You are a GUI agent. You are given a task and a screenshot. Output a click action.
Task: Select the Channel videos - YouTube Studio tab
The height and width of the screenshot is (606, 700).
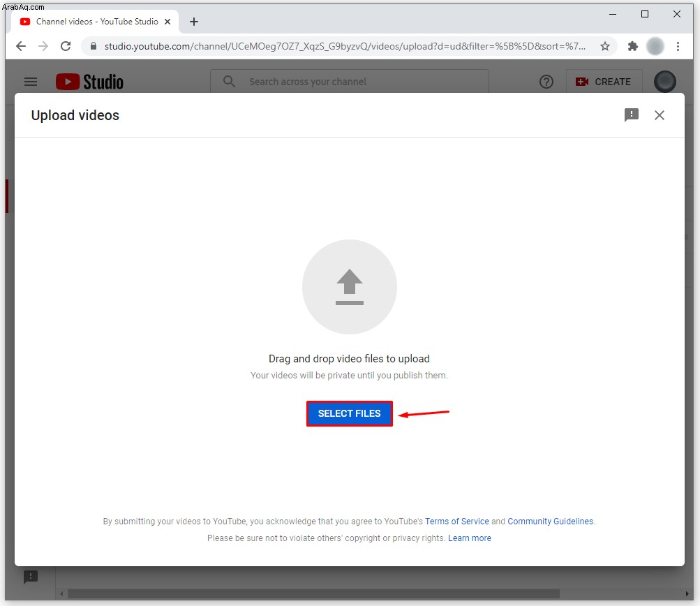tap(95, 22)
